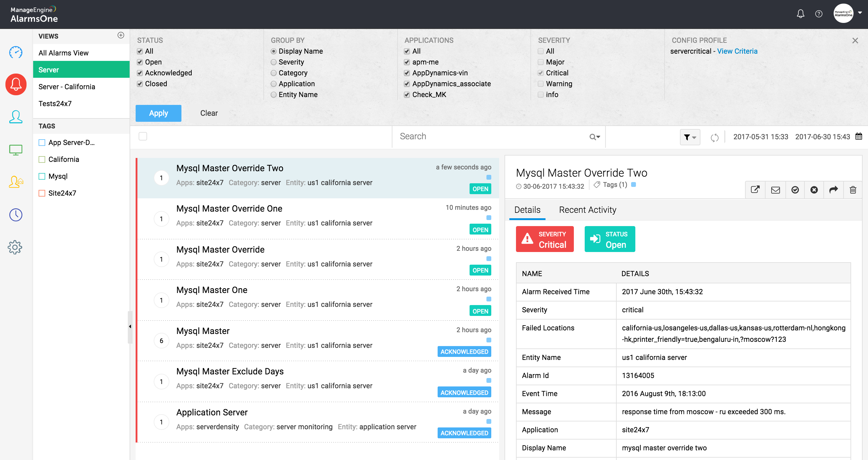Screen dimensions: 868x460
Task: Delete alarm with trash icon
Action: [853, 190]
